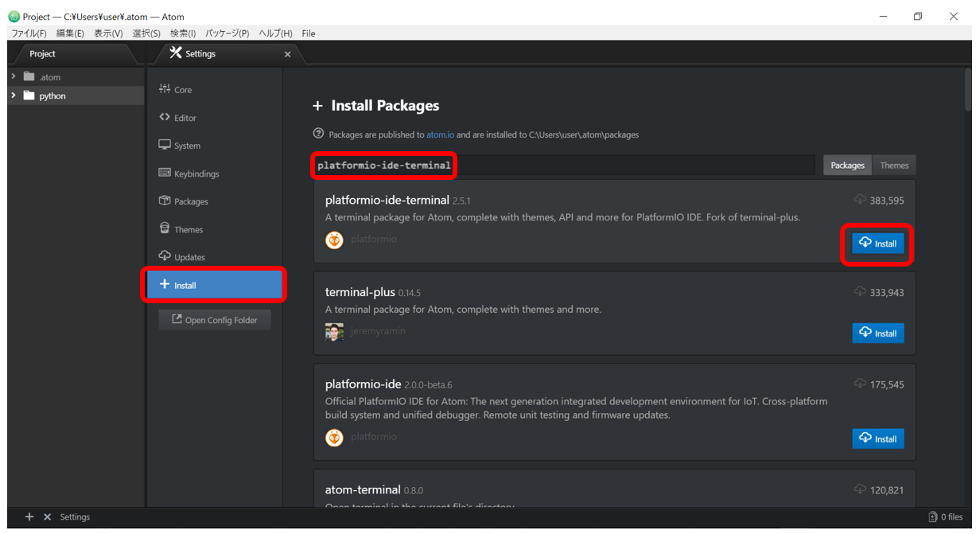Click the help icon beside the atom.io text
Image resolution: width=980 pixels, height=534 pixels.
click(319, 134)
